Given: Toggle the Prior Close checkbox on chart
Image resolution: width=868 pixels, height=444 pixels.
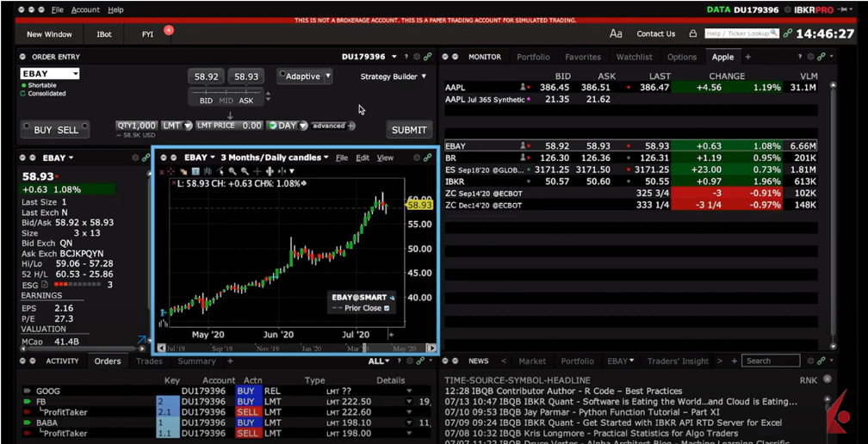Looking at the screenshot, I should (387, 308).
